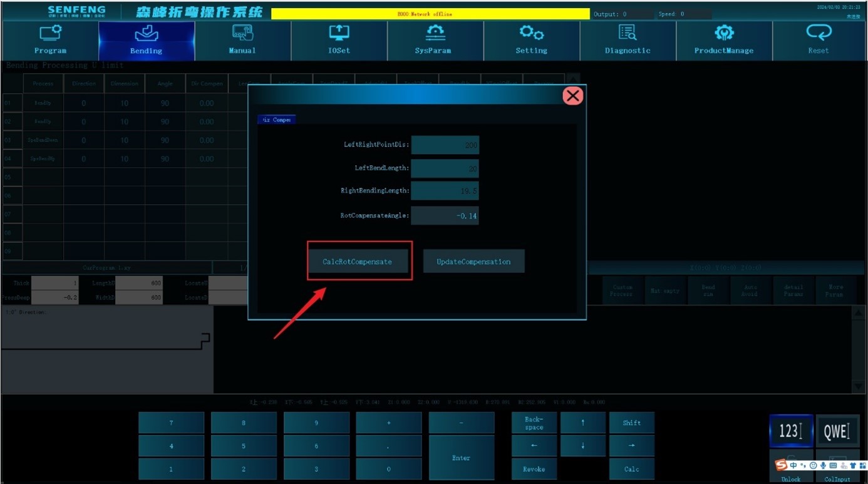The width and height of the screenshot is (868, 484).
Task: Tap the 9 key on keypad
Action: (x=316, y=423)
